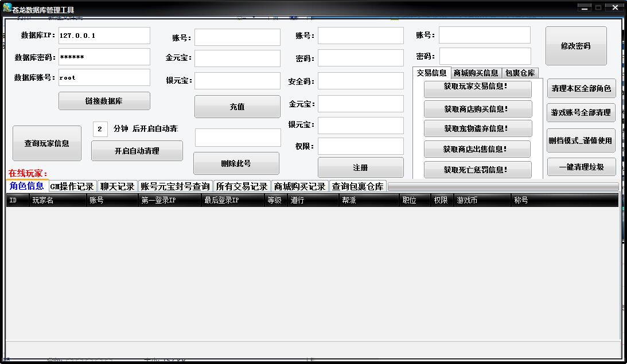
Task: Click the 删除此号 delete account button
Action: (236, 163)
